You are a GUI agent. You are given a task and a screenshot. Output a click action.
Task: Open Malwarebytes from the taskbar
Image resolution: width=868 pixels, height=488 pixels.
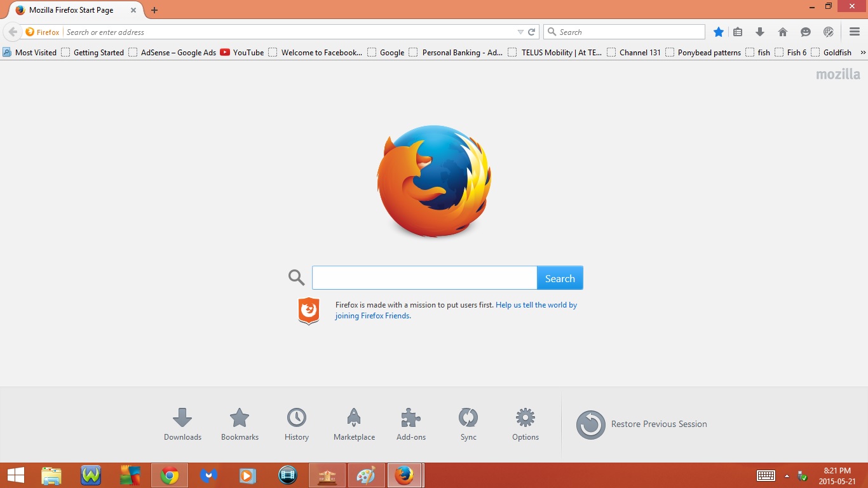tap(209, 475)
